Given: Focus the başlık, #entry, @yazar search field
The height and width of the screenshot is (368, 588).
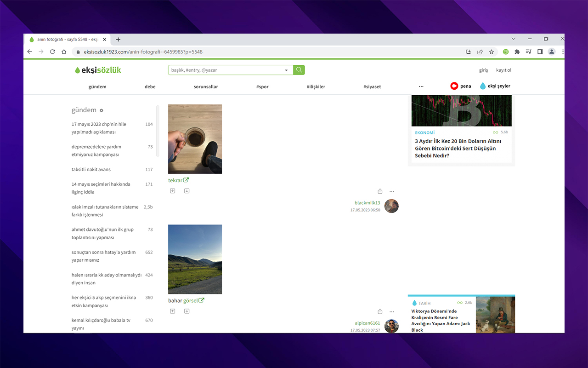Looking at the screenshot, I should pos(225,70).
